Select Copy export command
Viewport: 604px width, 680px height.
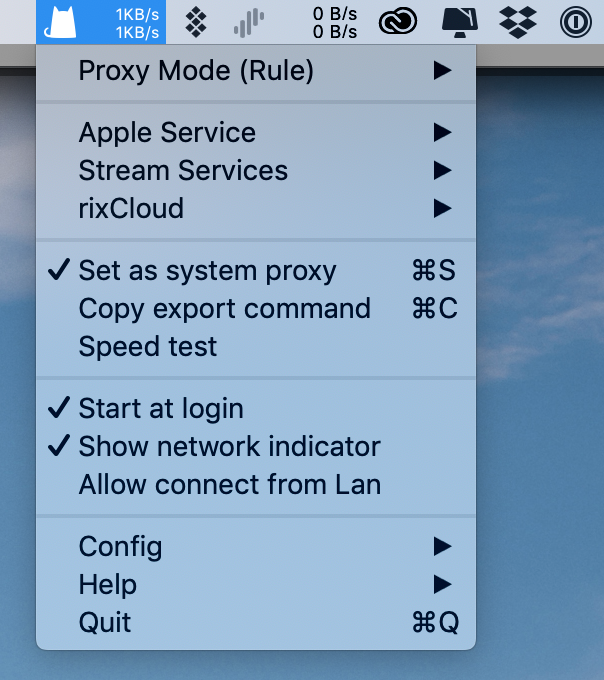(x=224, y=308)
